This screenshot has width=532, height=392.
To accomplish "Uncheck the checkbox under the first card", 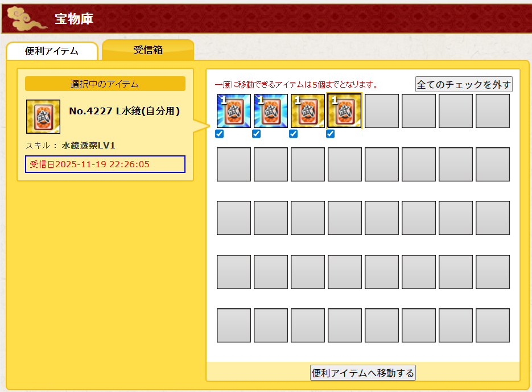I will [x=220, y=134].
